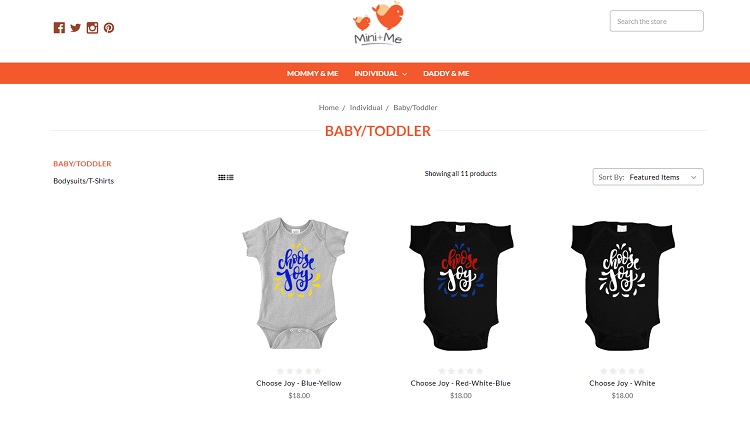Open the Mommy & Me menu

coord(312,74)
